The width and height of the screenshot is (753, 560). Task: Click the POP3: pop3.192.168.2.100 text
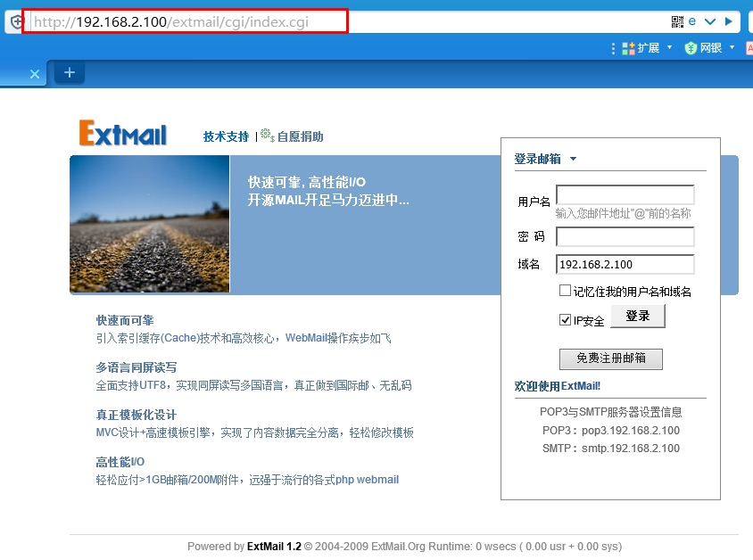click(x=611, y=431)
